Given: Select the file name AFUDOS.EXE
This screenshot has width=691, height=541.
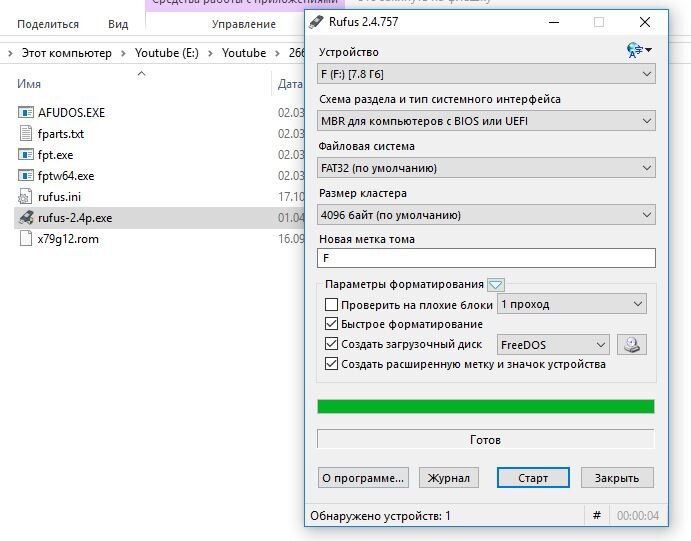Looking at the screenshot, I should 71,112.
